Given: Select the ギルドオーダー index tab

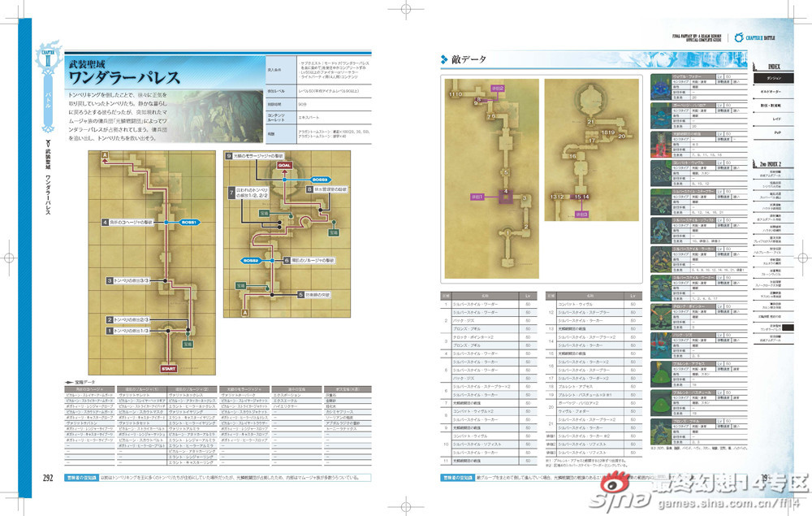Looking at the screenshot, I should [x=774, y=92].
